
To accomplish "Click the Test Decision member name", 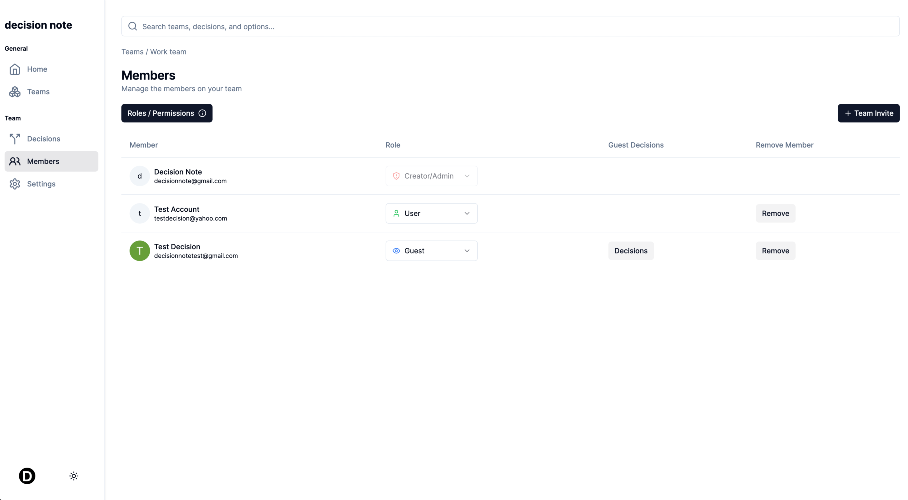I will pyautogui.click(x=177, y=246).
